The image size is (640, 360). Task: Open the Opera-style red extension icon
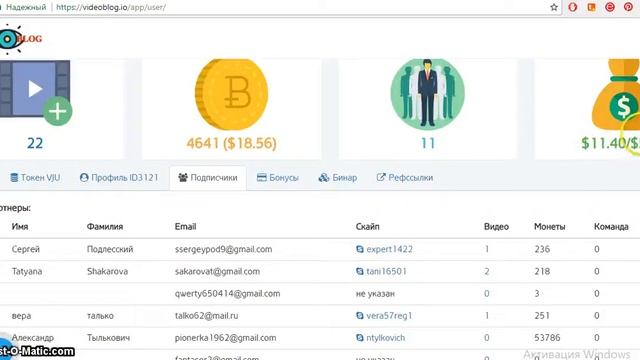[x=573, y=7]
